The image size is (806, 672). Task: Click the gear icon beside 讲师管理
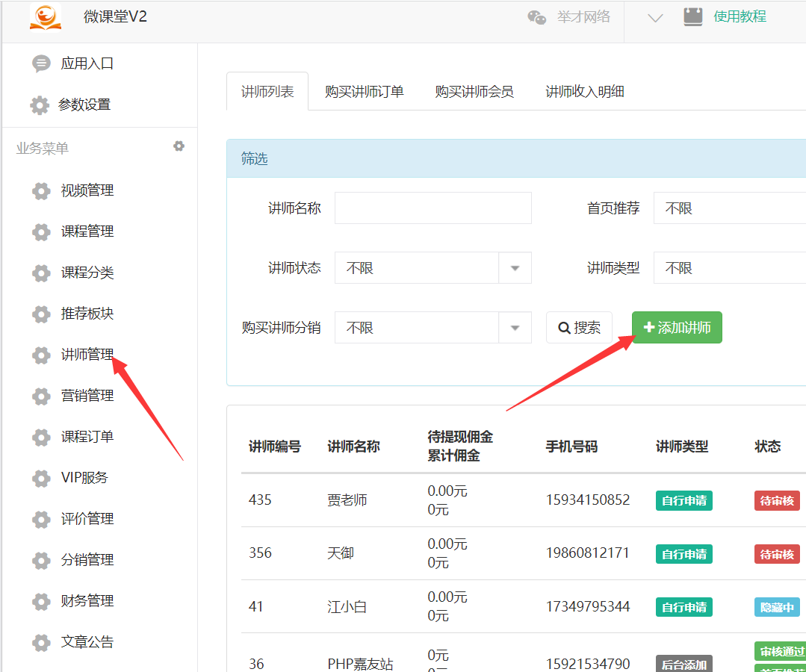pyautogui.click(x=41, y=355)
